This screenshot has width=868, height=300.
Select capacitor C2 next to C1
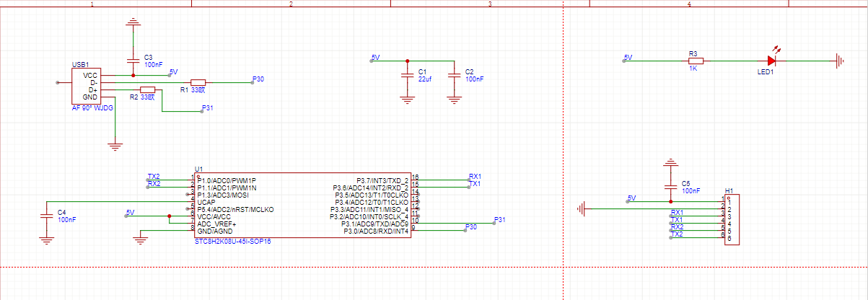454,75
